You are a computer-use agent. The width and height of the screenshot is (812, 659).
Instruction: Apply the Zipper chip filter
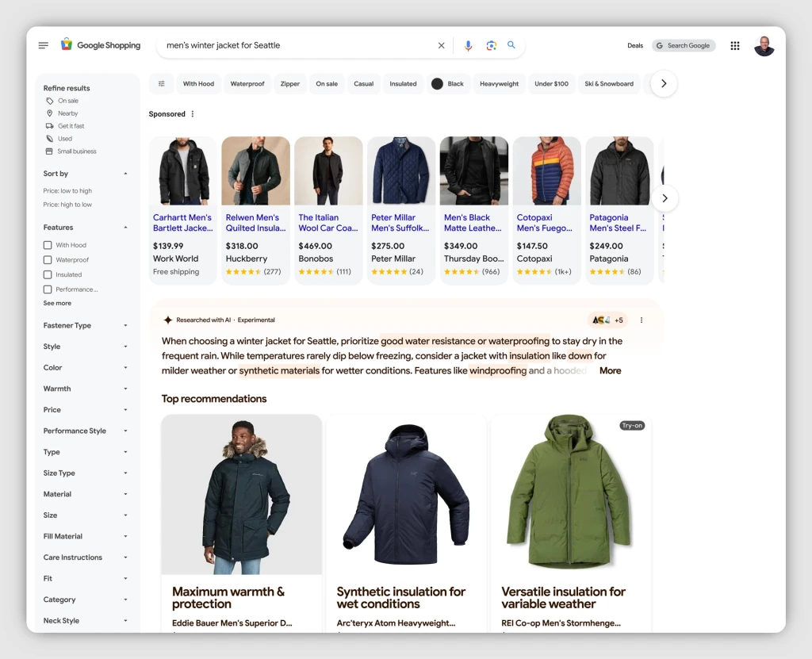290,83
